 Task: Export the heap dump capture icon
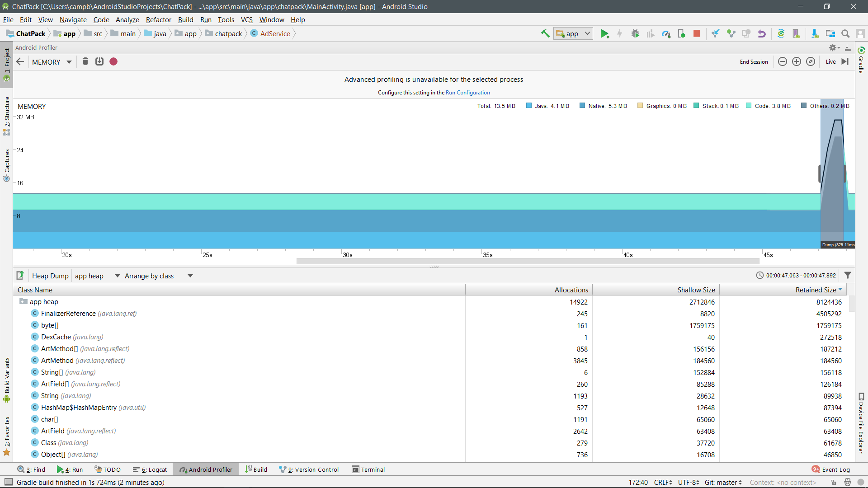point(20,276)
